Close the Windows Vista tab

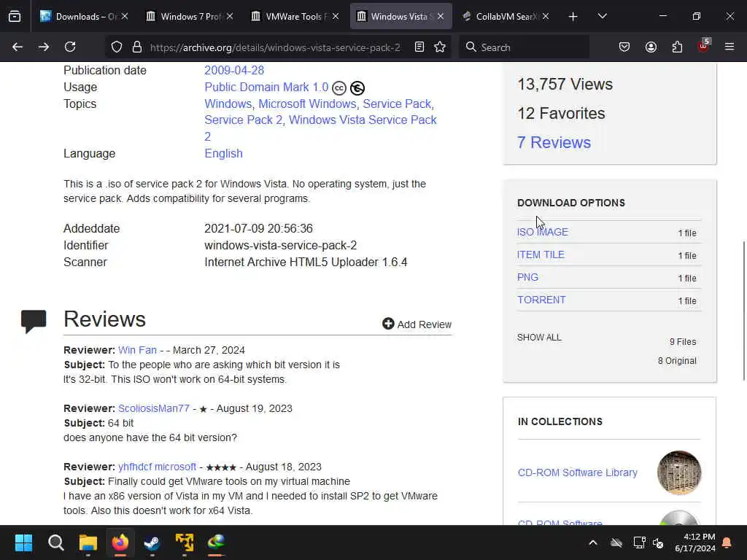[x=441, y=17]
